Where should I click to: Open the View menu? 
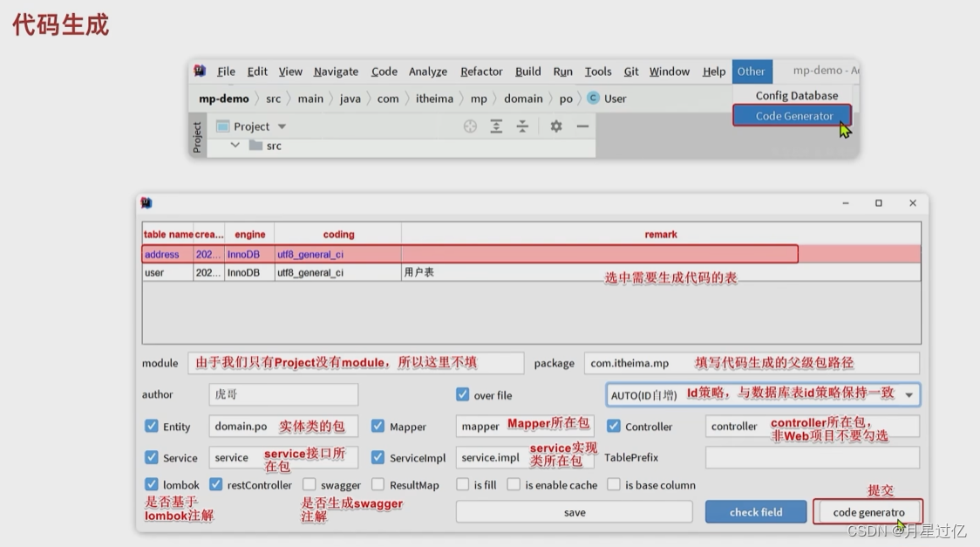290,72
